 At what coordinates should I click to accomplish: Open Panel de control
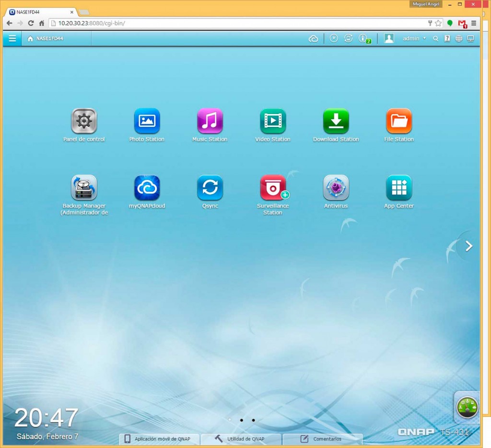click(84, 121)
